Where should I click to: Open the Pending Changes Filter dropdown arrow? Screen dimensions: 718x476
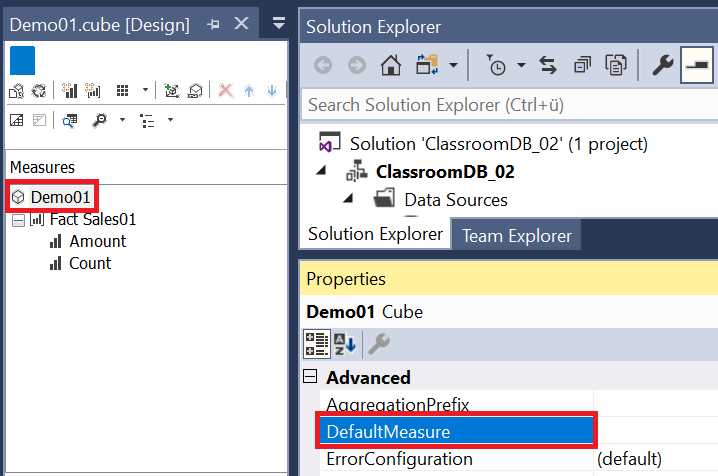pos(521,66)
